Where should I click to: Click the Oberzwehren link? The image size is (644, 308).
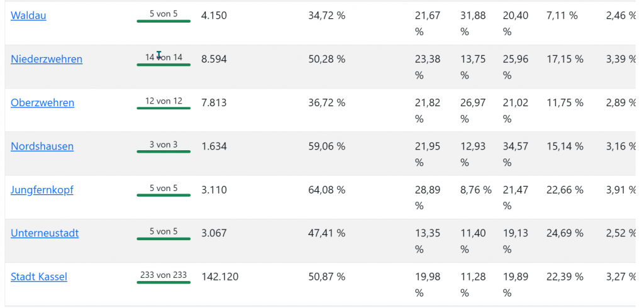tap(42, 102)
